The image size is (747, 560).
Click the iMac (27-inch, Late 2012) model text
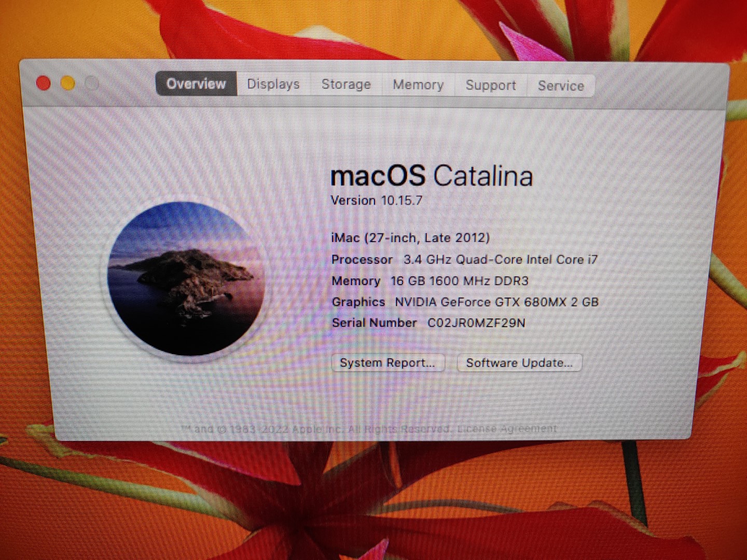pos(410,238)
